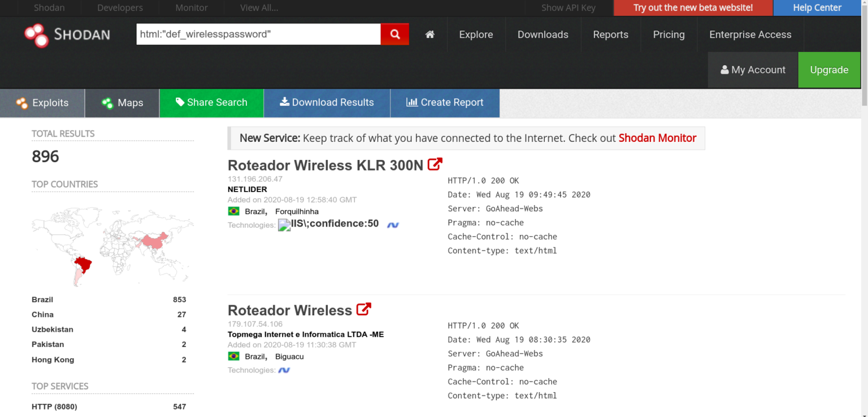Open Shodan Monitor link in banner
Viewport: 868px width, 417px height.
coord(657,138)
